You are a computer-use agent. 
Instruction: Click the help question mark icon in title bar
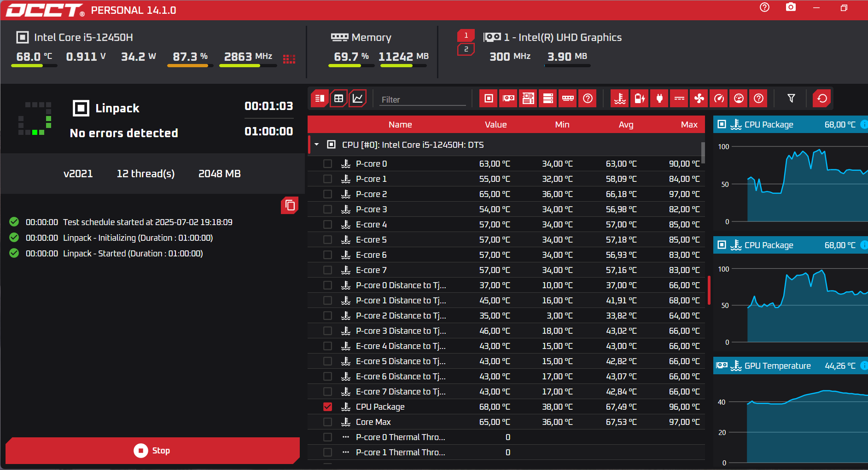(x=764, y=7)
